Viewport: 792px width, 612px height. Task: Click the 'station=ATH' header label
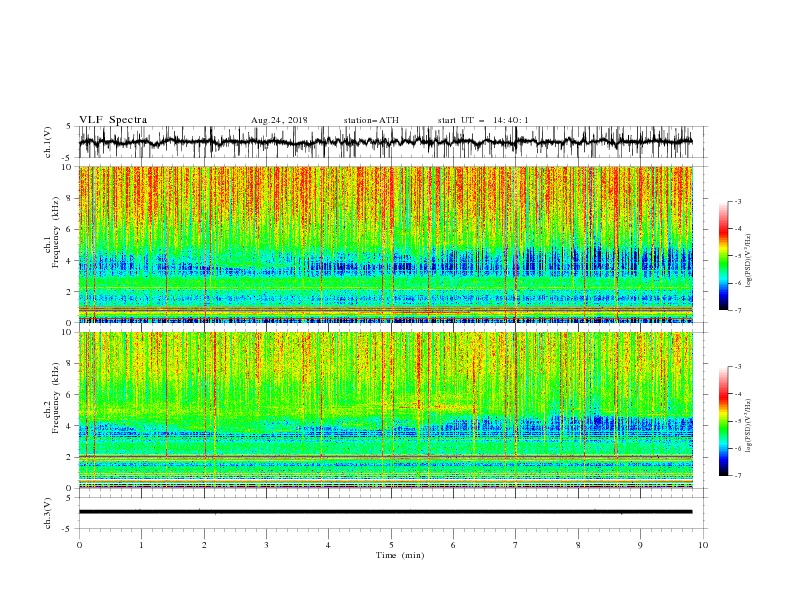[x=371, y=120]
